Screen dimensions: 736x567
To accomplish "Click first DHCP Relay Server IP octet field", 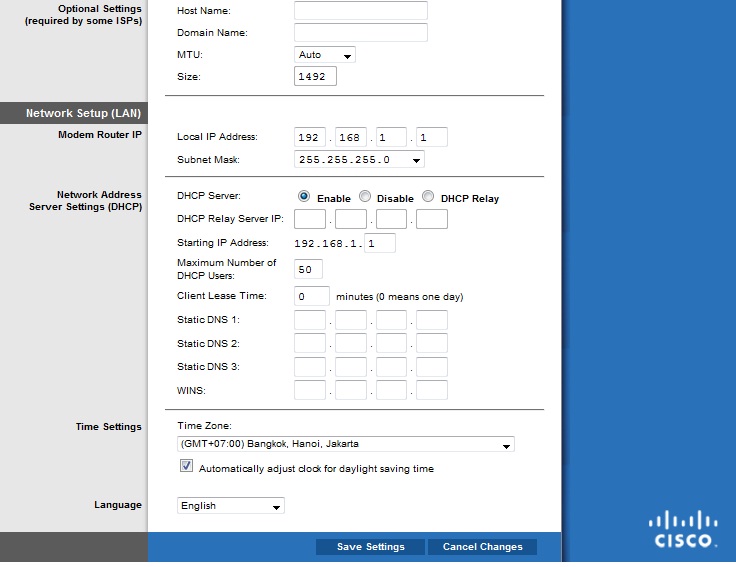I will click(310, 219).
